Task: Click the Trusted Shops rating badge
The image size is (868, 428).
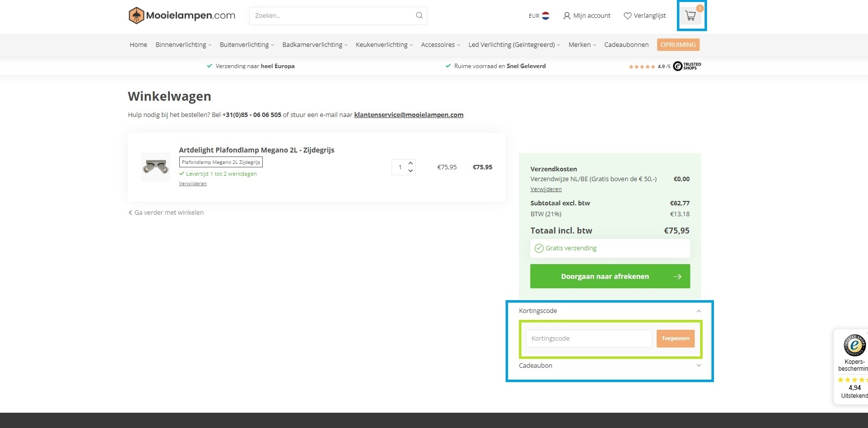Action: (x=665, y=66)
